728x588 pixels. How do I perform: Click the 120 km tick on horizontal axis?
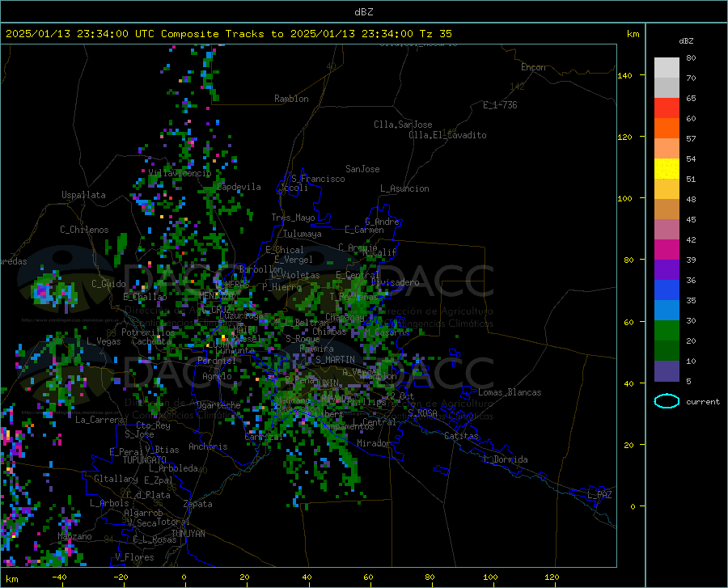tap(552, 577)
